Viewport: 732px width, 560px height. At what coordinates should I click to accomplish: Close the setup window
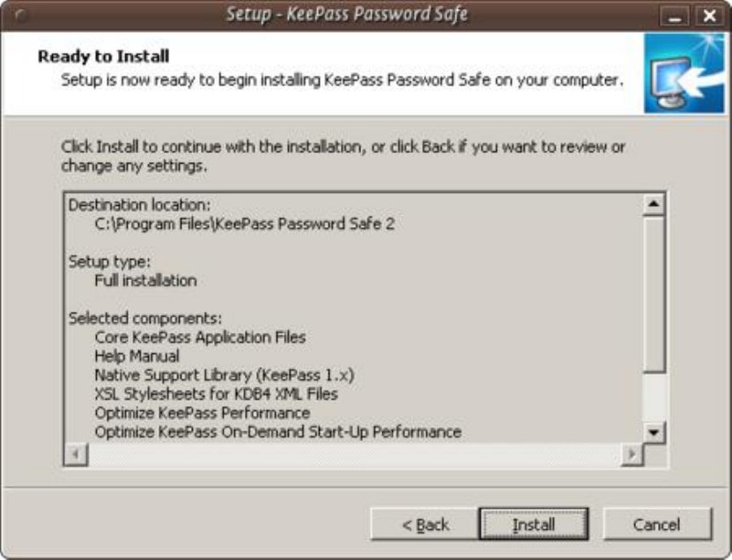[x=707, y=16]
